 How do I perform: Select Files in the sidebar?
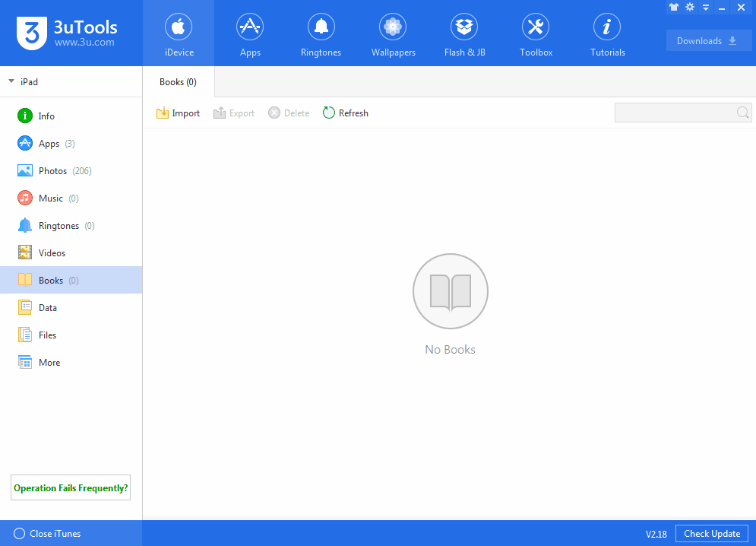pos(71,335)
